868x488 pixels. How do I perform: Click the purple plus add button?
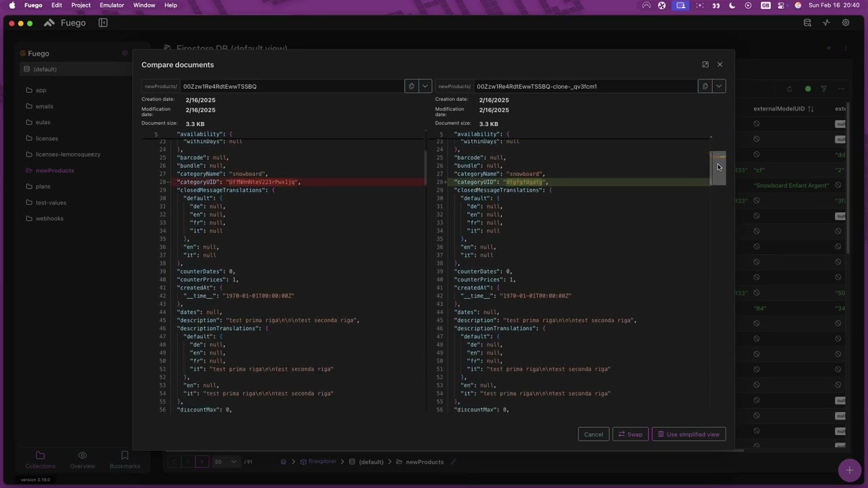tap(849, 470)
